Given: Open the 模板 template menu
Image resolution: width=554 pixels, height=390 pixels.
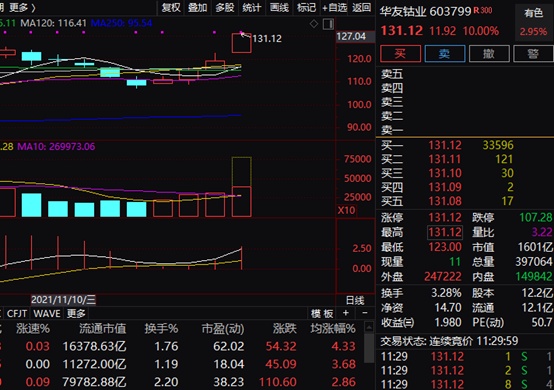Looking at the screenshot, I should pos(322,313).
